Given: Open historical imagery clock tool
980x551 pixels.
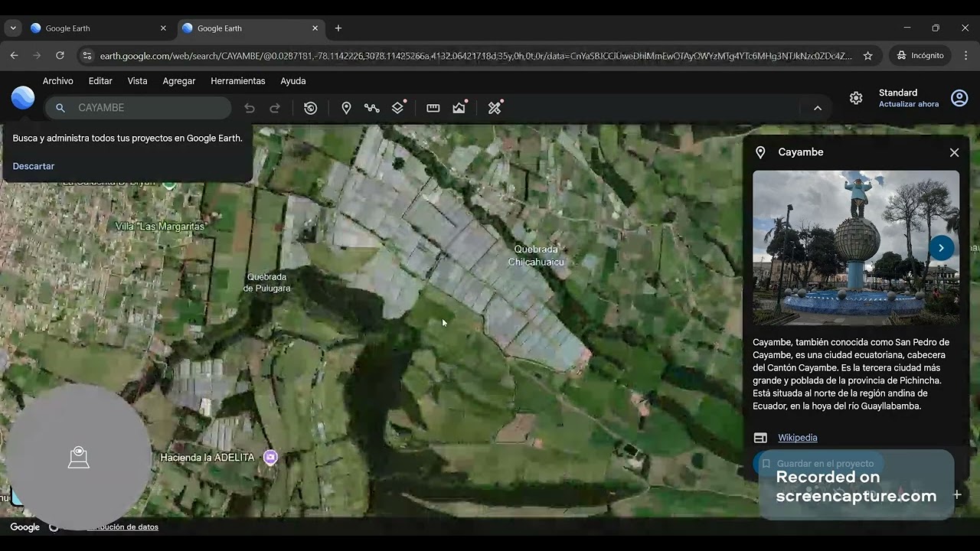Looking at the screenshot, I should tap(310, 108).
